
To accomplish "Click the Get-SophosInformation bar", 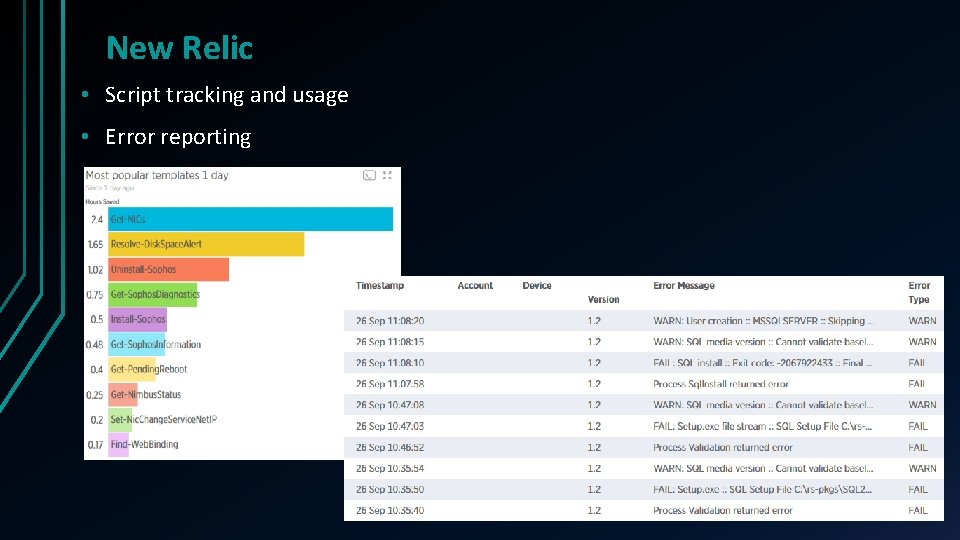I will tap(137, 345).
